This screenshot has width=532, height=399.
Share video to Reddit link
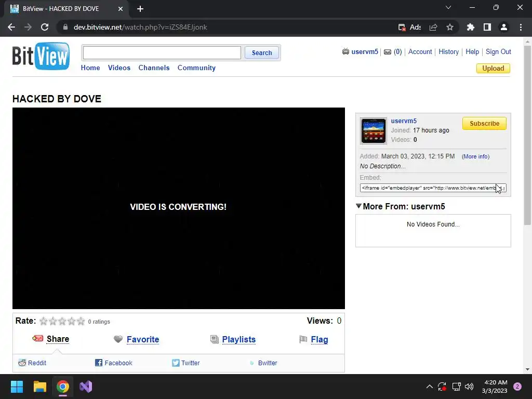[37, 363]
